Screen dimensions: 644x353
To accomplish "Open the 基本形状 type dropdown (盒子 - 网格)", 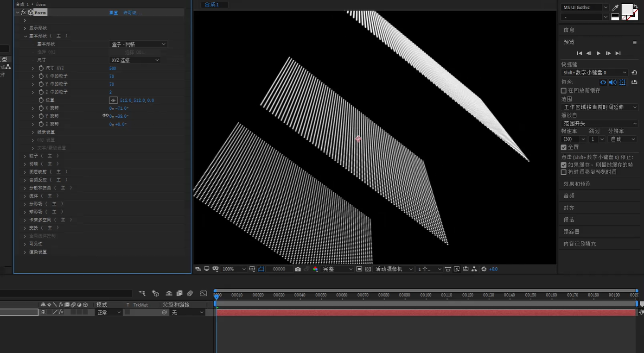I will coord(138,44).
